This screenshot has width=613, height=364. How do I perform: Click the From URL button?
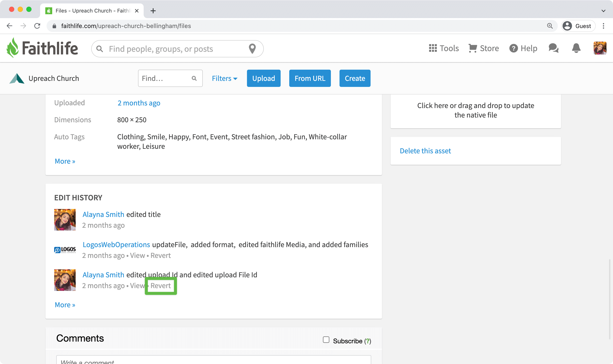[310, 78]
